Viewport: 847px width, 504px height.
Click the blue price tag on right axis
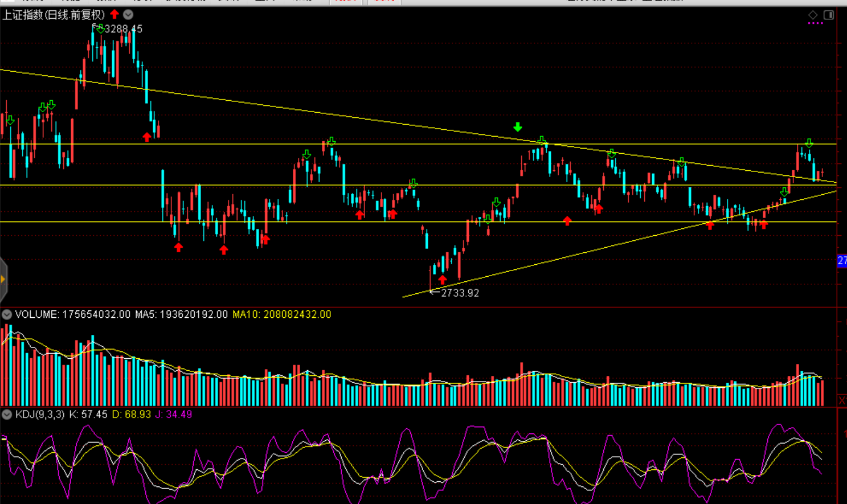(842, 261)
